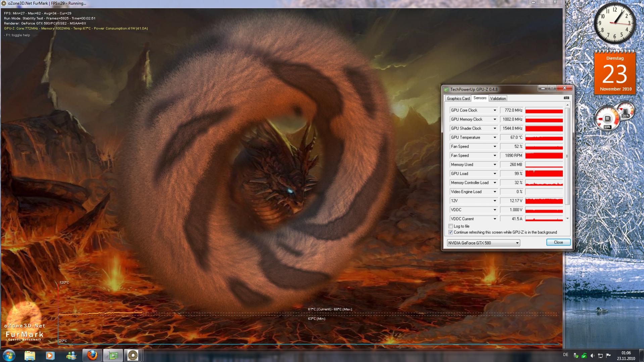The height and width of the screenshot is (362, 644).
Task: Switch to Firefox in the taskbar
Action: click(x=92, y=355)
